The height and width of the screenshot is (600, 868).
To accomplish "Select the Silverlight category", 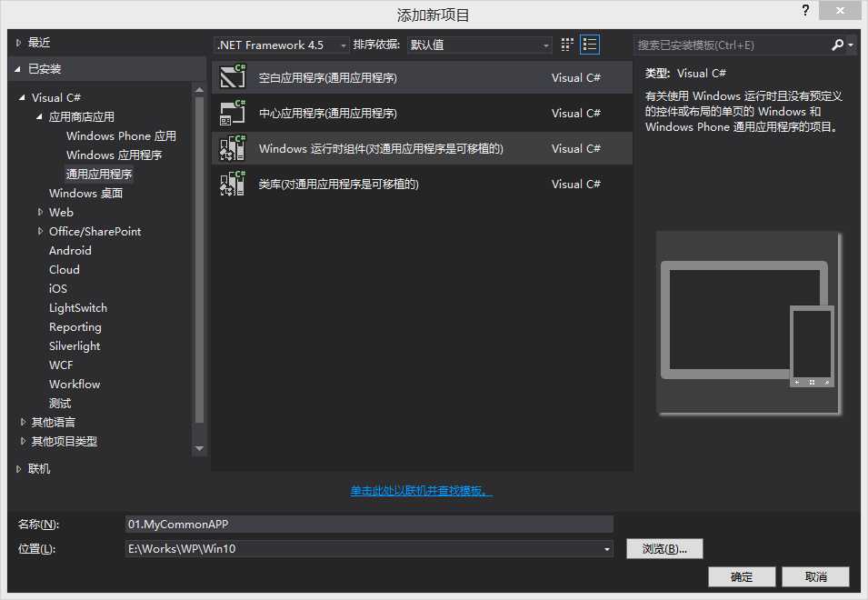I will [x=75, y=346].
